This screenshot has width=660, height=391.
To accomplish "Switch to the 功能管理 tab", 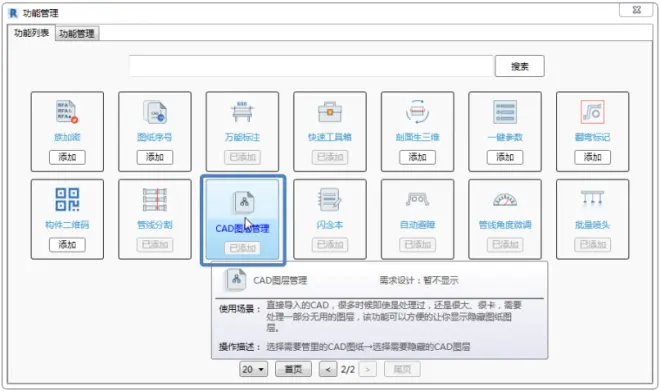I will 77,34.
